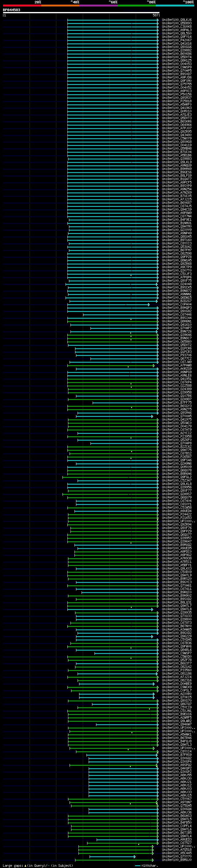Select the UniRef100_B4FB50 label

177,822
